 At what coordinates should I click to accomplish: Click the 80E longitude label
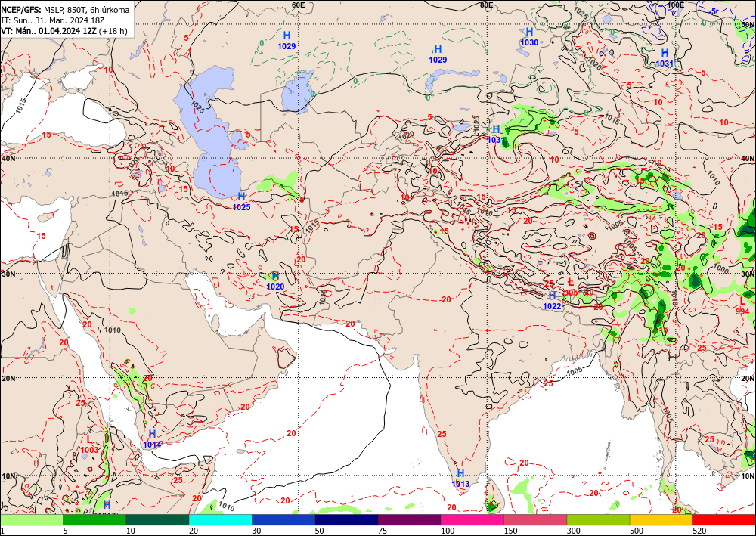pyautogui.click(x=486, y=5)
